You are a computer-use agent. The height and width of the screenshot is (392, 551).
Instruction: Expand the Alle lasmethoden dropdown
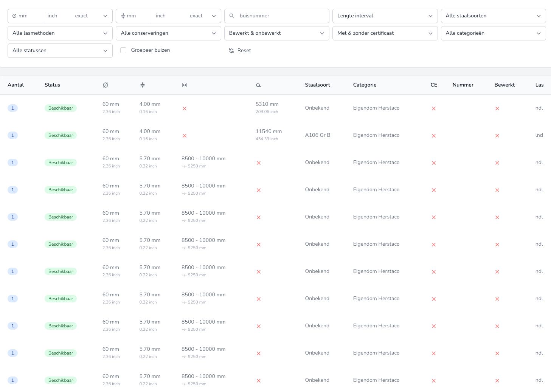click(x=60, y=33)
